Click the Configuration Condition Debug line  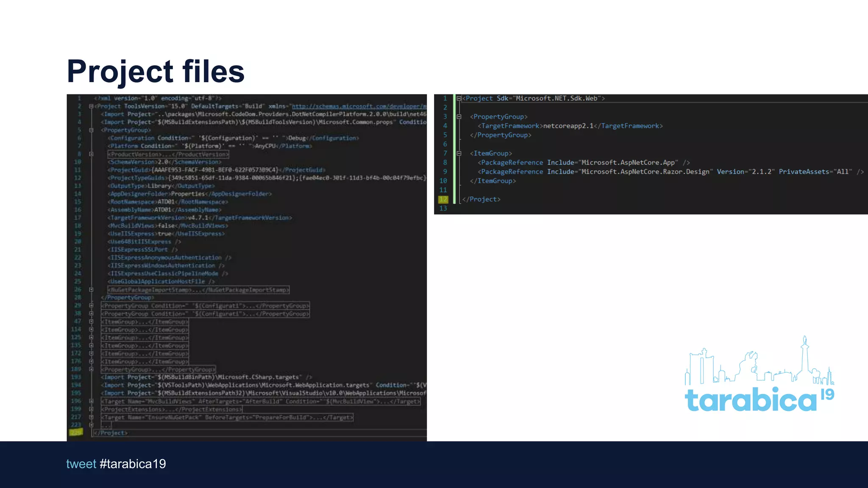click(x=233, y=138)
